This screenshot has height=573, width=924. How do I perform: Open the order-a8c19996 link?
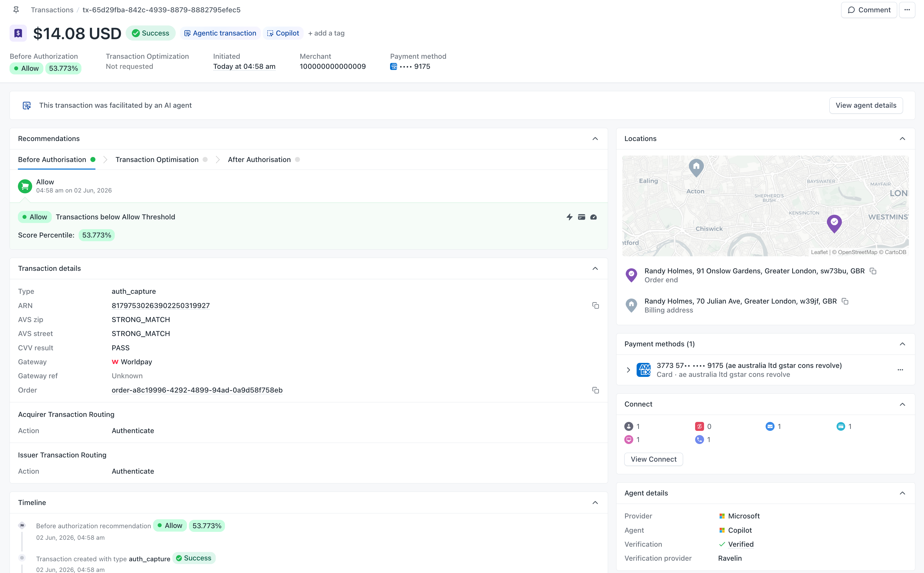197,390
